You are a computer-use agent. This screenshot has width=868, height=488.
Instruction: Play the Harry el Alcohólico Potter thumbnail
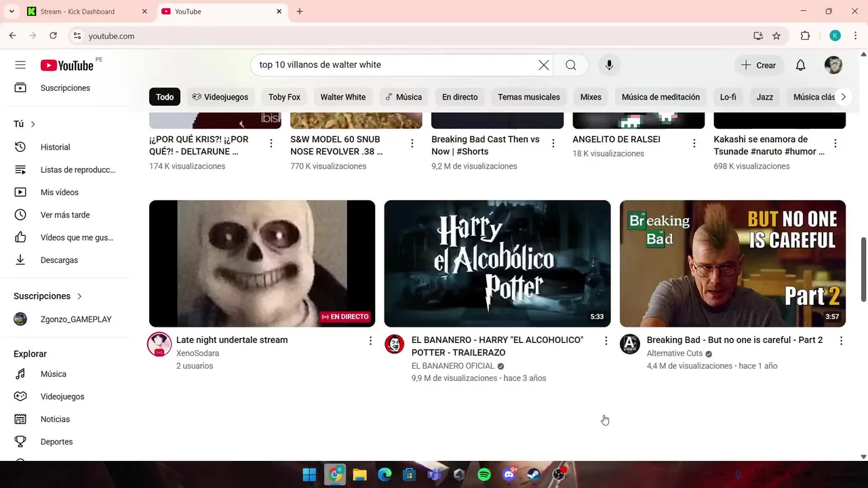coord(497,264)
